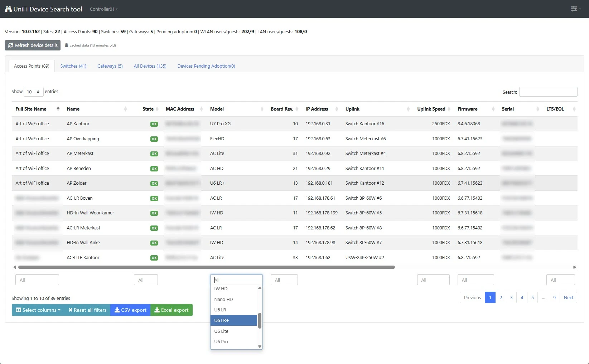The height and width of the screenshot is (364, 589).
Task: Go to page 3
Action: click(x=511, y=297)
